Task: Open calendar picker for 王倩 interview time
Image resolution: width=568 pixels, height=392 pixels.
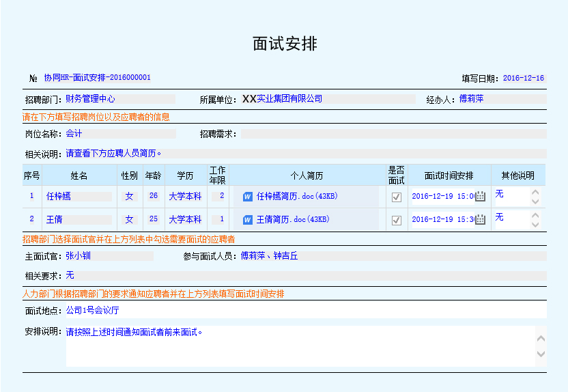Action: click(480, 220)
